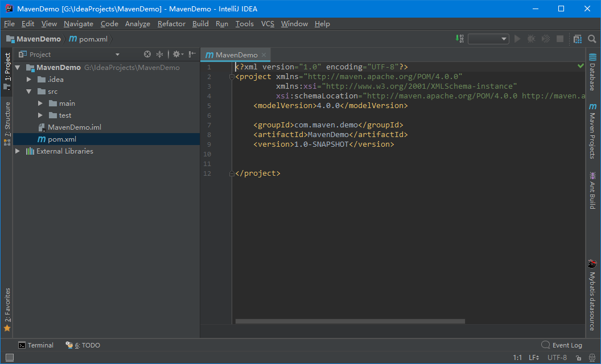Click the Debug bug icon
Image resolution: width=601 pixels, height=364 pixels.
pos(531,39)
